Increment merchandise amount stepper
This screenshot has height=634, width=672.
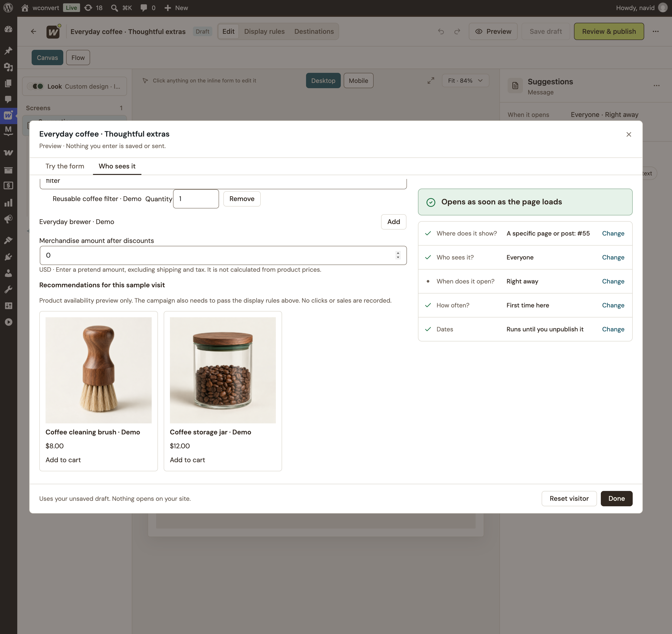pos(398,253)
